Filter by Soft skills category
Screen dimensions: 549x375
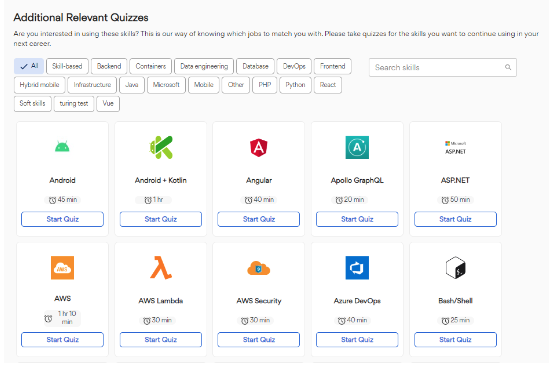33,104
